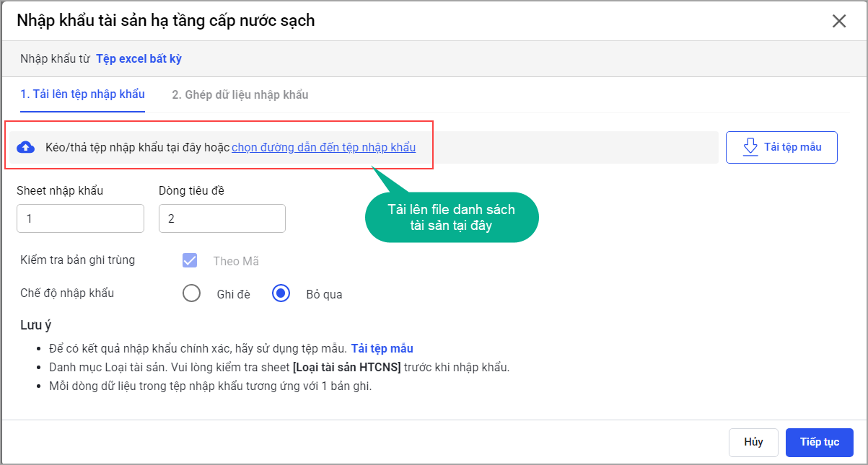Image resolution: width=868 pixels, height=465 pixels.
Task: Click the green 'Tải lên file danh sách' callout
Action: pos(451,217)
